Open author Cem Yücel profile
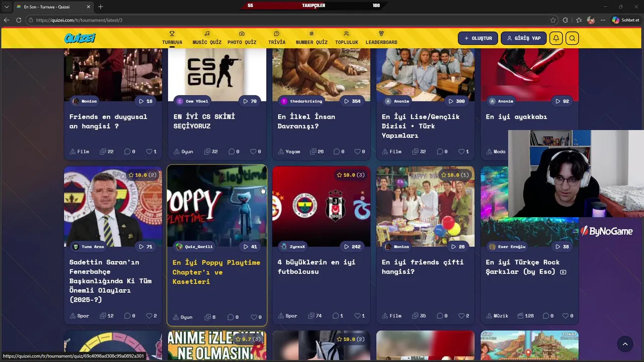Image resolution: width=644 pixels, height=362 pixels. pyautogui.click(x=192, y=101)
